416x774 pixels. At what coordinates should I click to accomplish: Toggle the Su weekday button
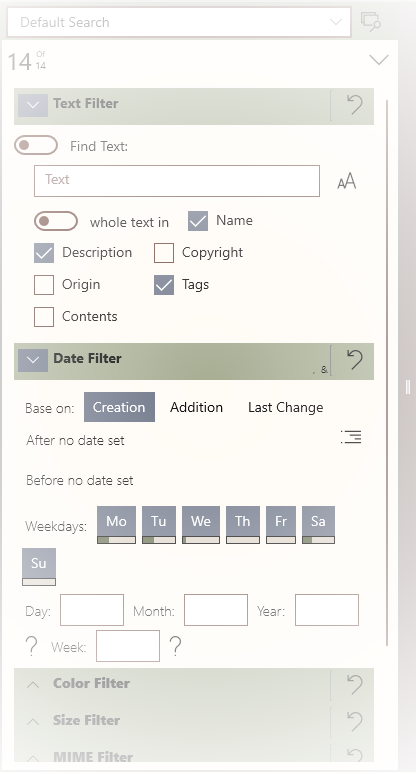(39, 567)
